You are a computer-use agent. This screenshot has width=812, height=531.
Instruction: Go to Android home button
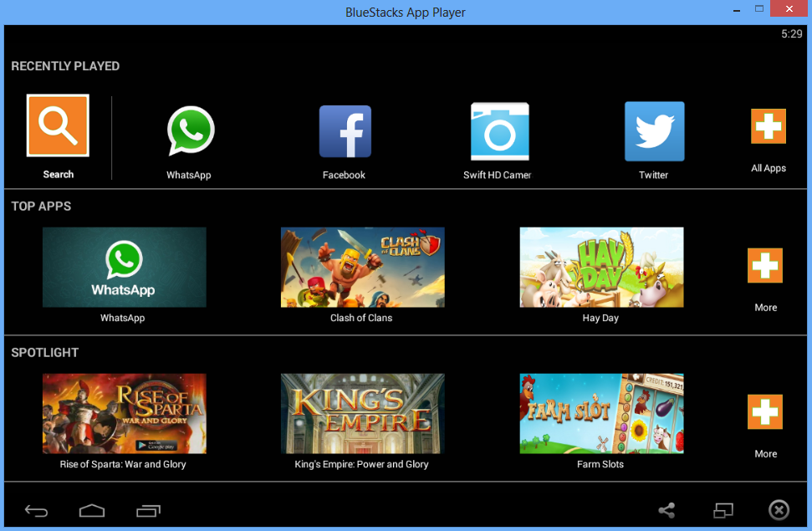coord(92,511)
